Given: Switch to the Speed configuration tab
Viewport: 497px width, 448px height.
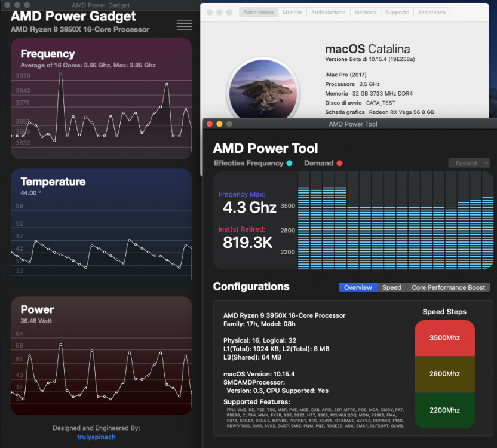Looking at the screenshot, I should click(391, 287).
